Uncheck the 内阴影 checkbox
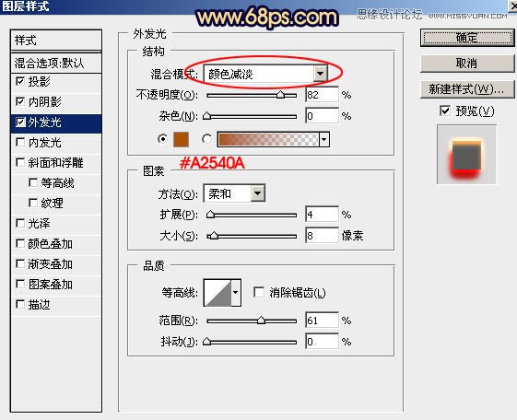Screen dimensions: 517x420 click(20, 101)
